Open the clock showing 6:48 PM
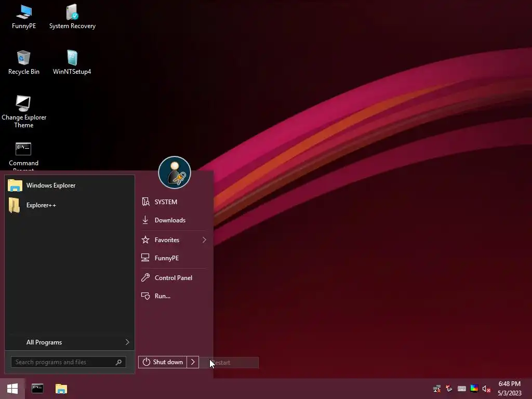This screenshot has height=399, width=532. 509,389
